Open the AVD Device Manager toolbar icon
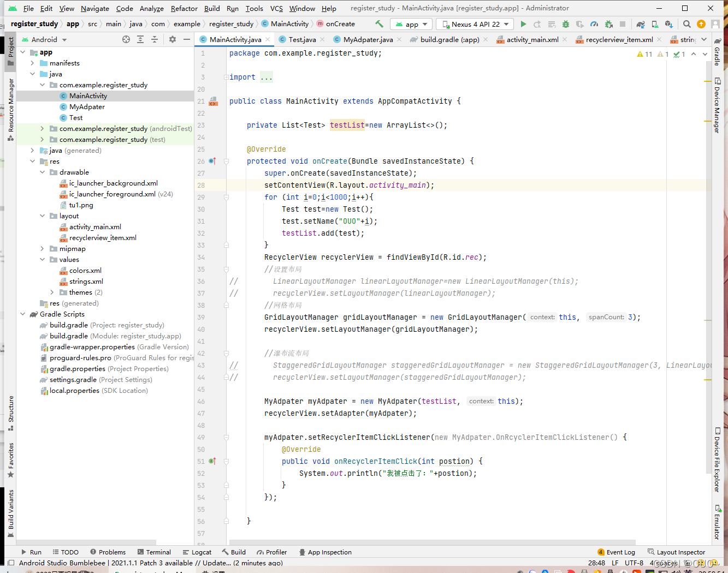728x573 pixels. click(x=655, y=24)
